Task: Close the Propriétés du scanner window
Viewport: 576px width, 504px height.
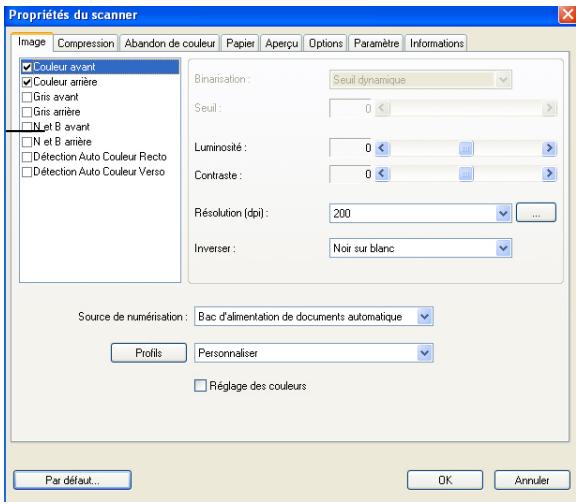Action: pyautogui.click(x=567, y=15)
